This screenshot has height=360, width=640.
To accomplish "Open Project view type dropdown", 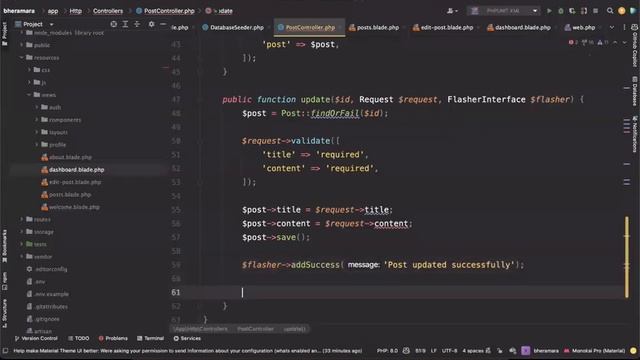I will pyautogui.click(x=51, y=24).
